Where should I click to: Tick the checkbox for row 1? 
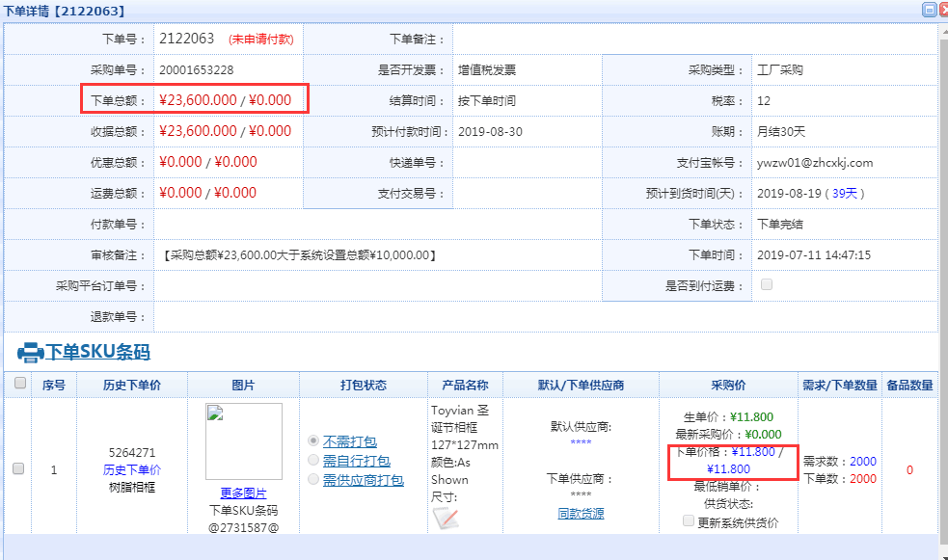tap(18, 468)
